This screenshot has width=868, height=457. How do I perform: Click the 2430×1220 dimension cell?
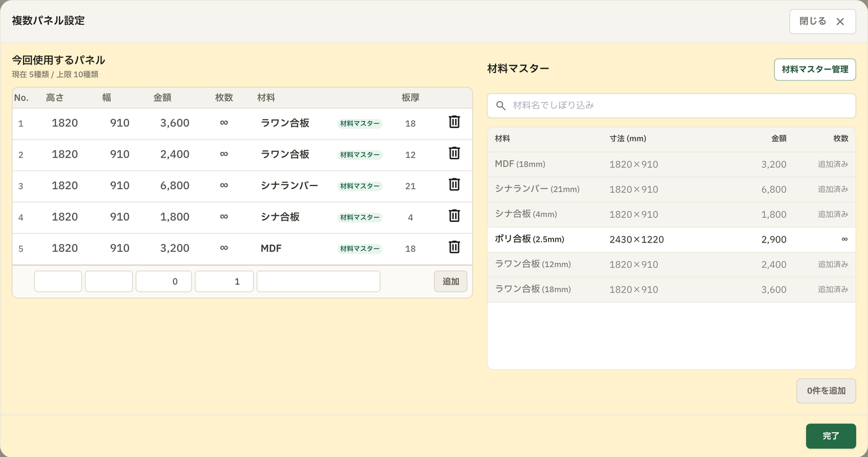pyautogui.click(x=637, y=239)
